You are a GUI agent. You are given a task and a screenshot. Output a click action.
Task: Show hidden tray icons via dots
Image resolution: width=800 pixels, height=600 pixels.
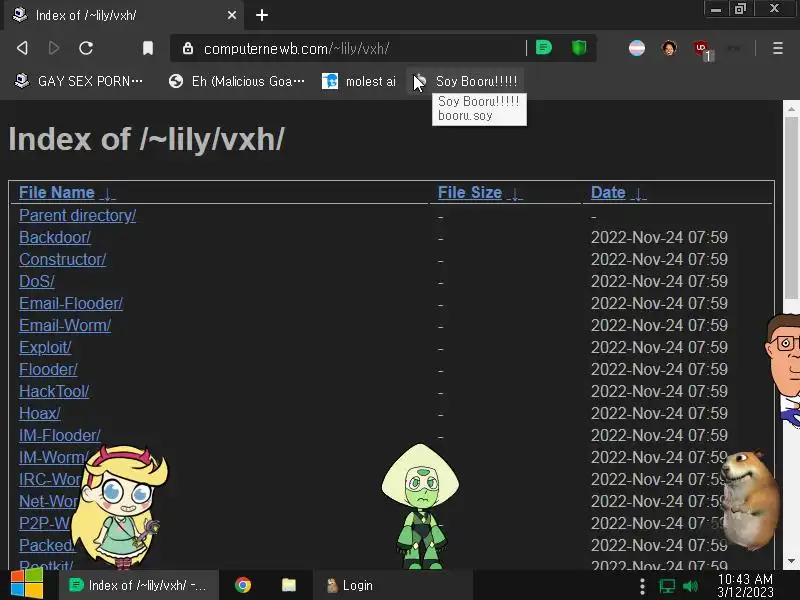642,586
